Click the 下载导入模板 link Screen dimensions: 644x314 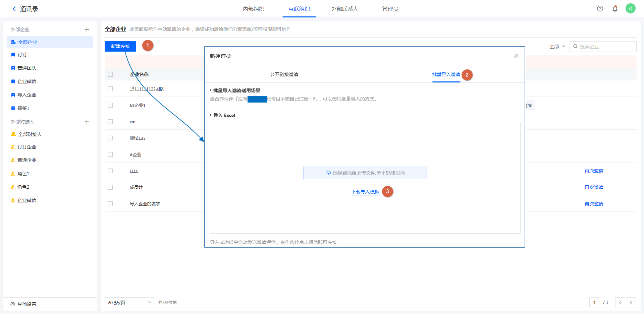tap(365, 192)
